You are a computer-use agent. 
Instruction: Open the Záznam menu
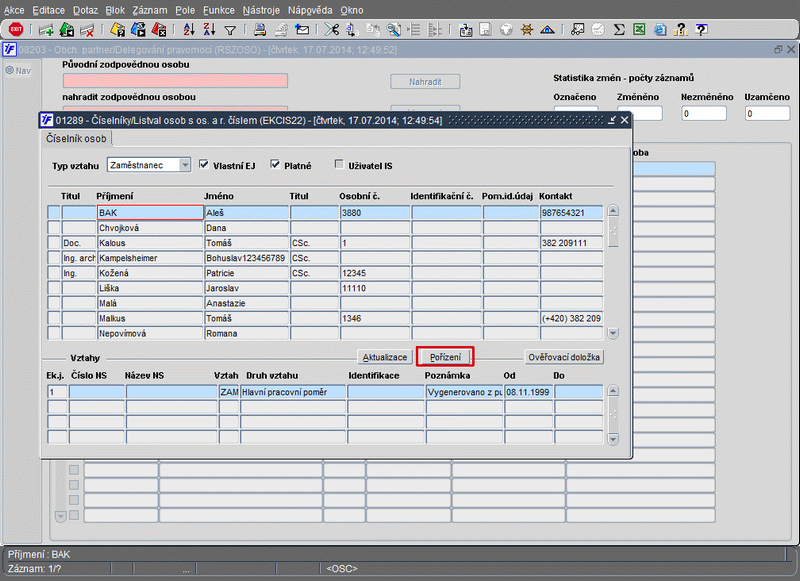click(148, 9)
